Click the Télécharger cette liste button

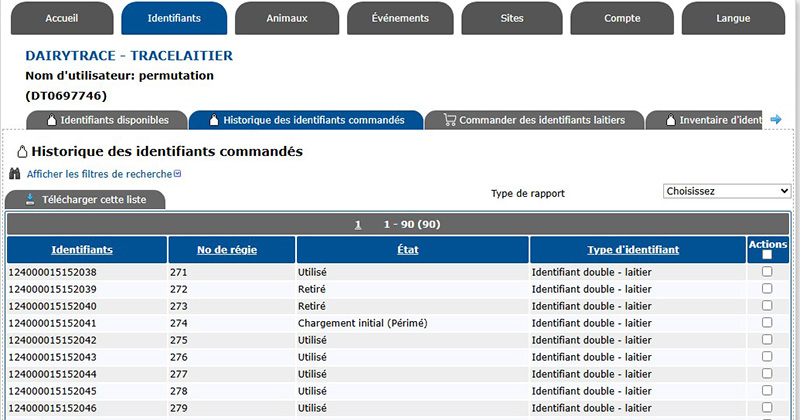coord(85,200)
